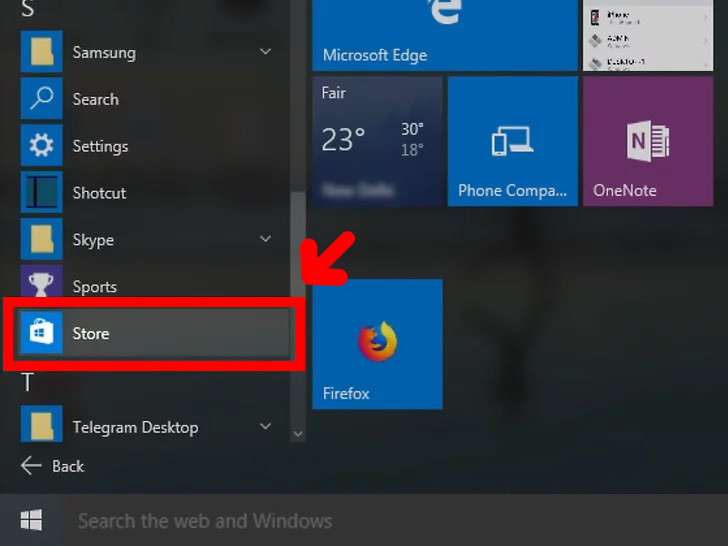The height and width of the screenshot is (546, 728).
Task: Click the Search the web and Windows box
Action: (x=395, y=520)
